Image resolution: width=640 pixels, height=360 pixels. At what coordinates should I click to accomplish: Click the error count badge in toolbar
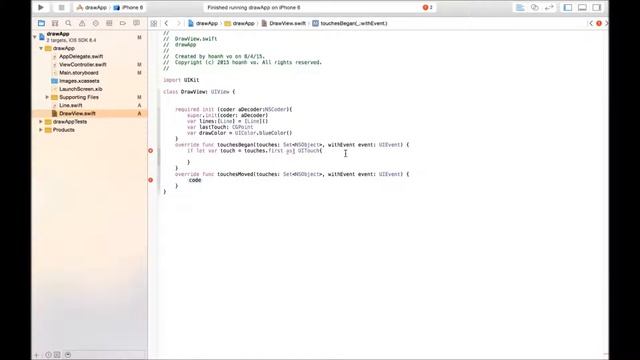tap(427, 7)
